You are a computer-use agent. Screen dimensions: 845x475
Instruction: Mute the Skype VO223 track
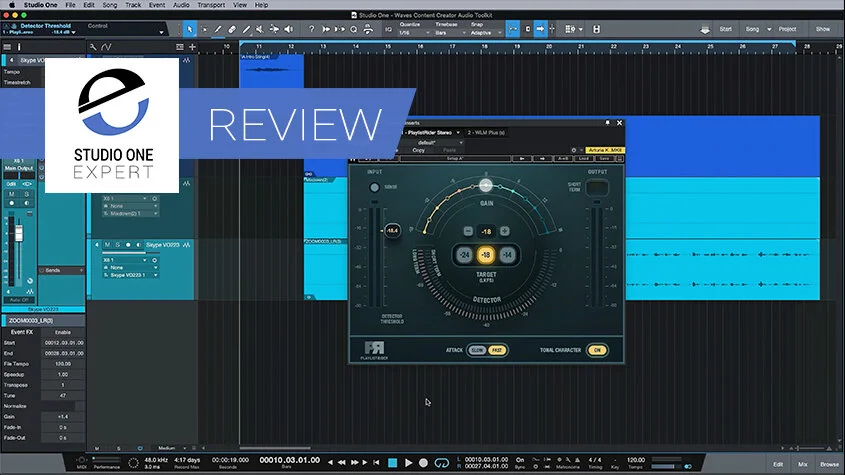[107, 245]
